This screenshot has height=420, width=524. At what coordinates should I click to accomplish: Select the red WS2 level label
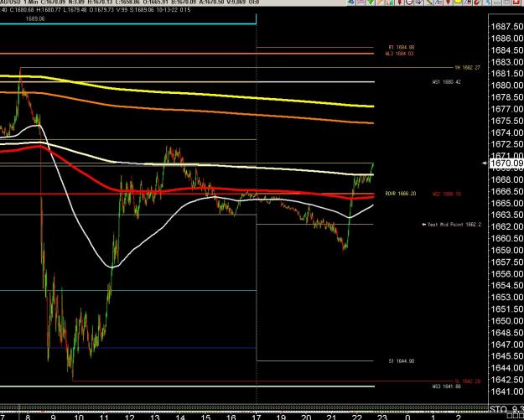[447, 194]
